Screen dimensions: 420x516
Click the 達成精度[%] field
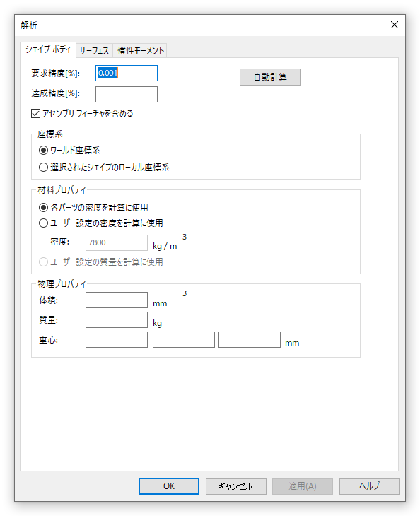(127, 94)
